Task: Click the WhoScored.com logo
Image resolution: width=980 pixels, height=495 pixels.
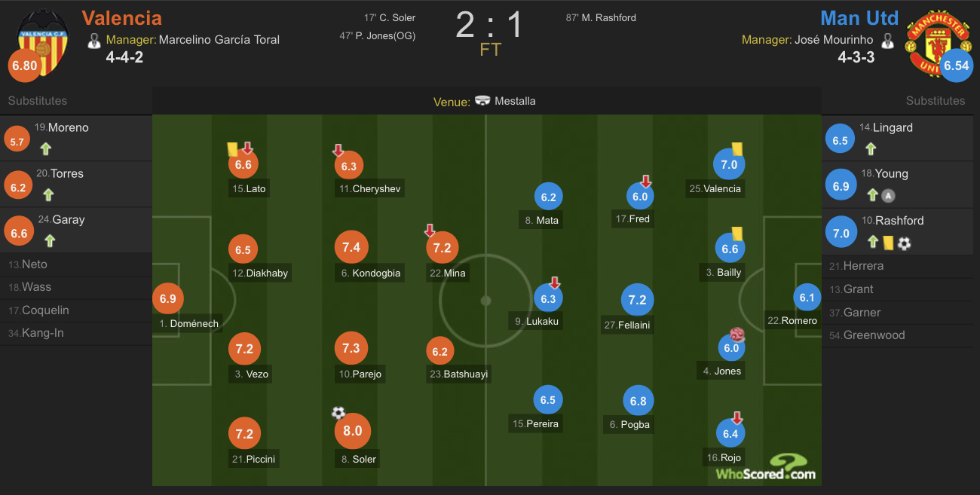Action: click(766, 467)
